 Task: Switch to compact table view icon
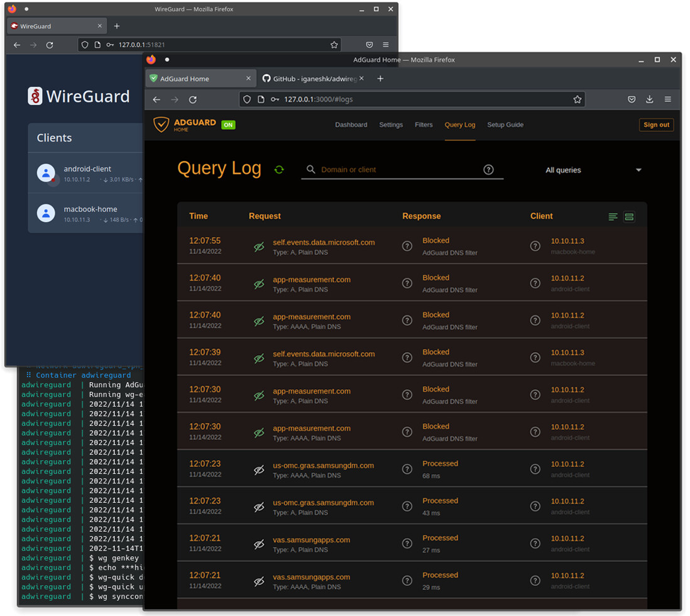[613, 217]
